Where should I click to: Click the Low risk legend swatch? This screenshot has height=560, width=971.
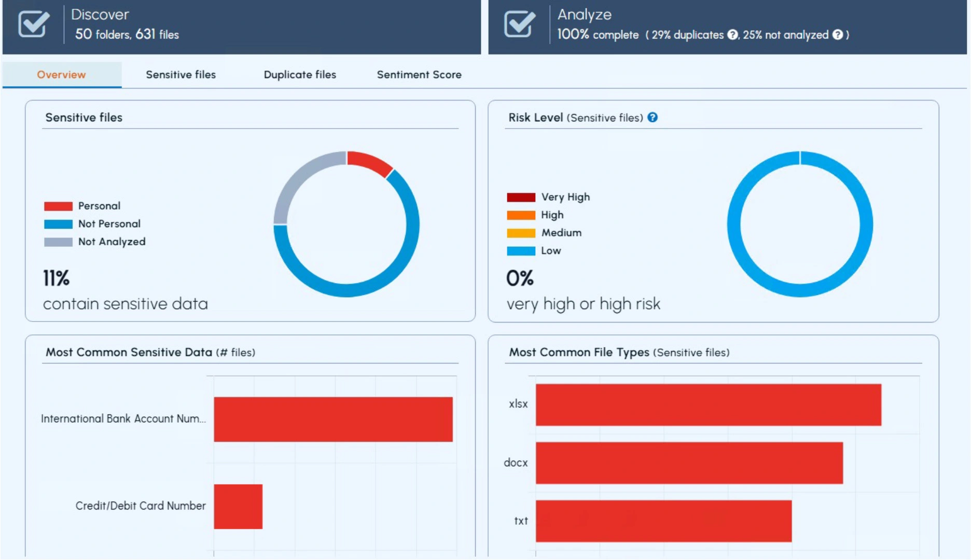click(x=521, y=251)
